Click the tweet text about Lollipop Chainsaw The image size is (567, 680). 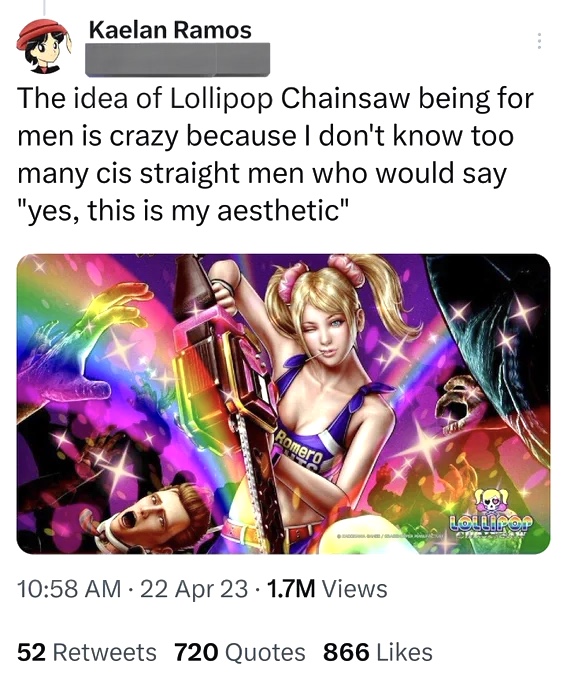point(275,154)
